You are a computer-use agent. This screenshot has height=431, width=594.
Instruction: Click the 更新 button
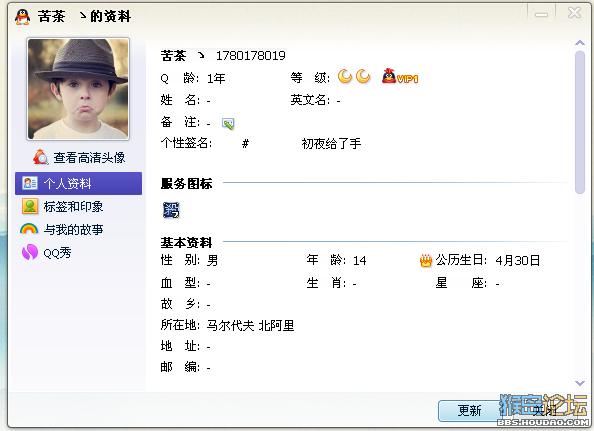(x=469, y=411)
